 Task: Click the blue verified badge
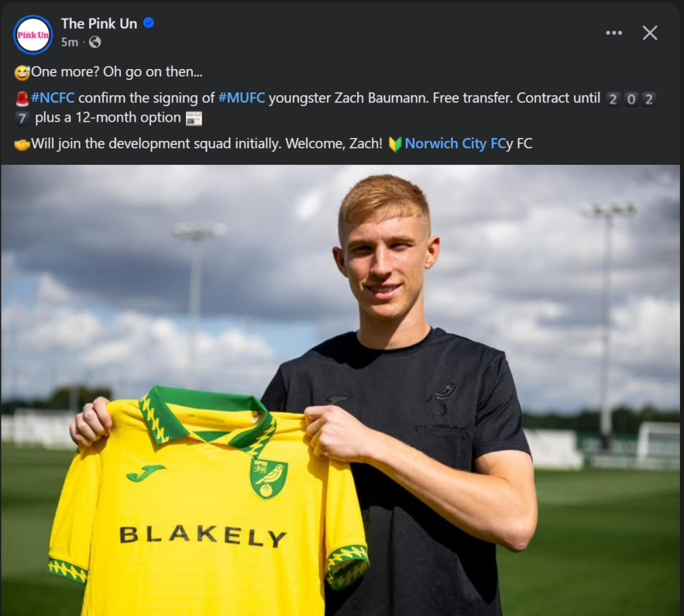[x=148, y=23]
